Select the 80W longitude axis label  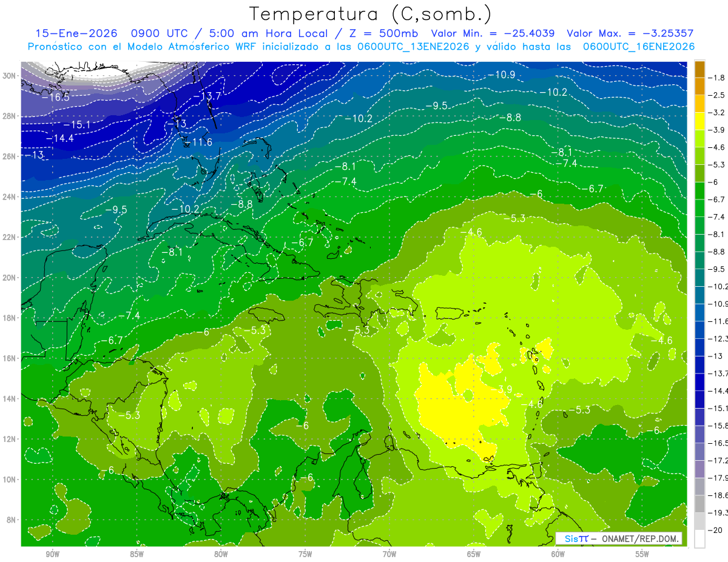coord(221,554)
